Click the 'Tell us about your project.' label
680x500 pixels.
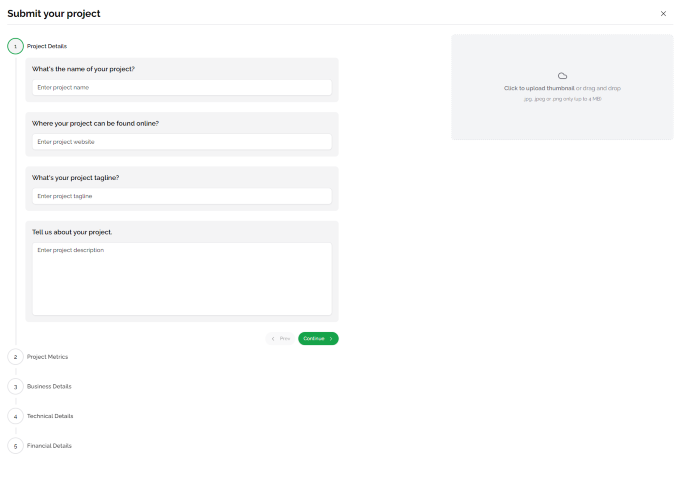point(72,232)
